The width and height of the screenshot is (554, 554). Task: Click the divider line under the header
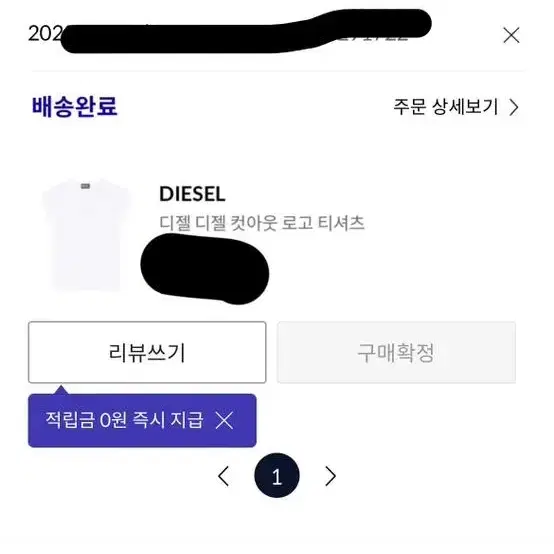[277, 71]
